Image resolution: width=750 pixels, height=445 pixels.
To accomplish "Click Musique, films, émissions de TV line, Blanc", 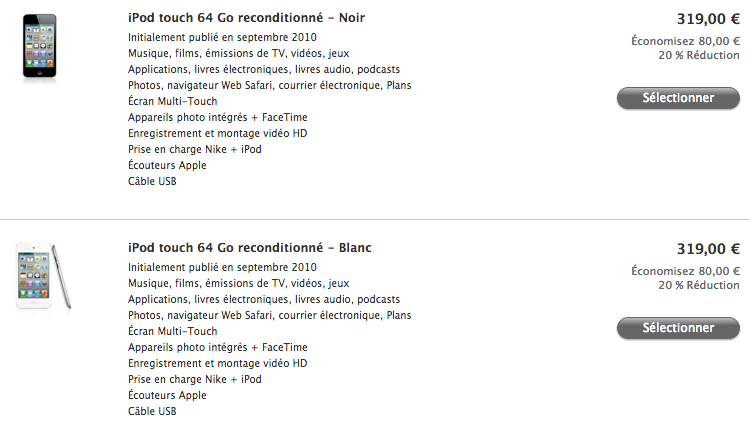I will 239,283.
